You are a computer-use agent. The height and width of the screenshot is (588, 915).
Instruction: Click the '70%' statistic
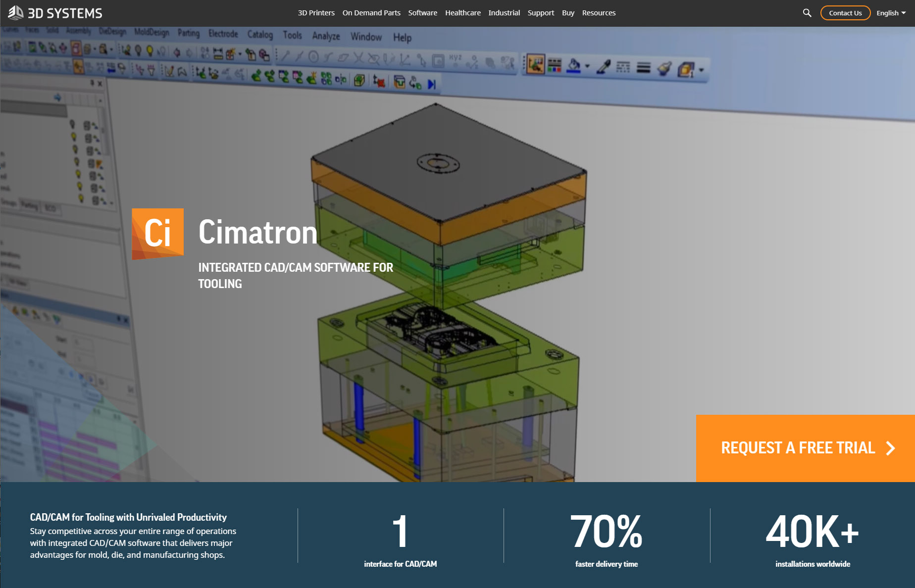(x=606, y=532)
